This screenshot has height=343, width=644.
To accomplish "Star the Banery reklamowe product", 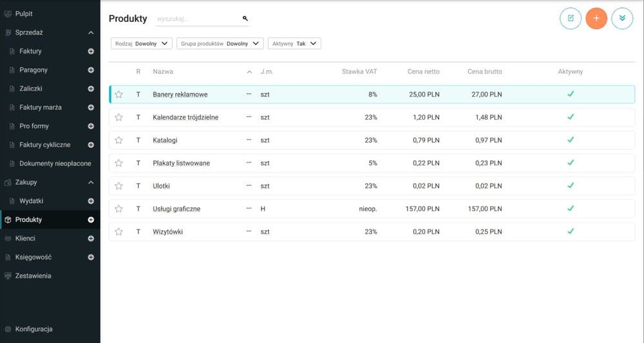I will click(x=119, y=95).
